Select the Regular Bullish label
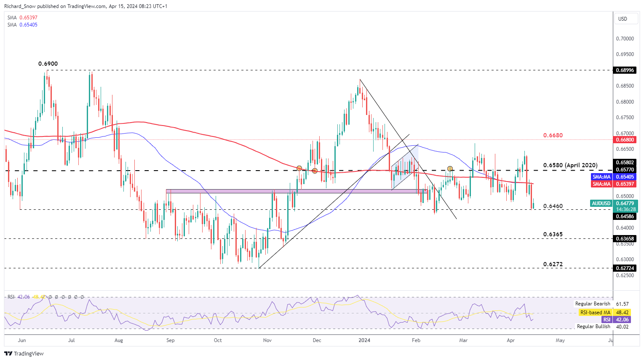Screen dimensions: 644x361 [x=593, y=326]
